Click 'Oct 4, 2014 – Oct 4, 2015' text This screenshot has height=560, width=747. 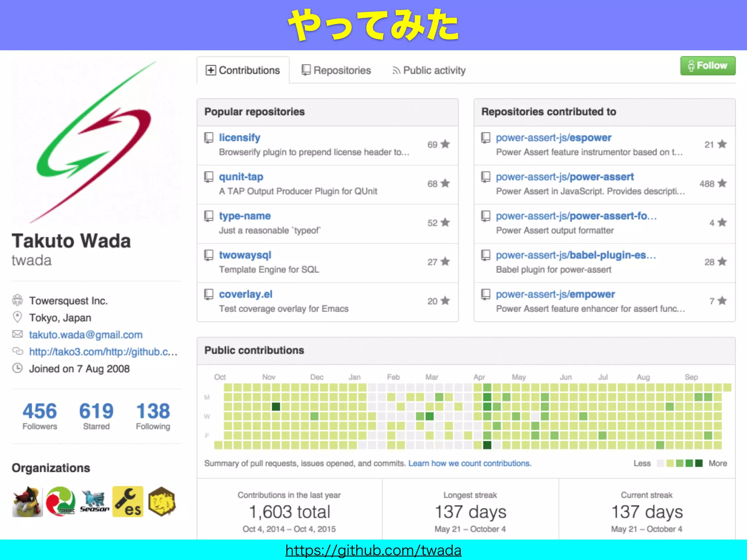pos(289,529)
